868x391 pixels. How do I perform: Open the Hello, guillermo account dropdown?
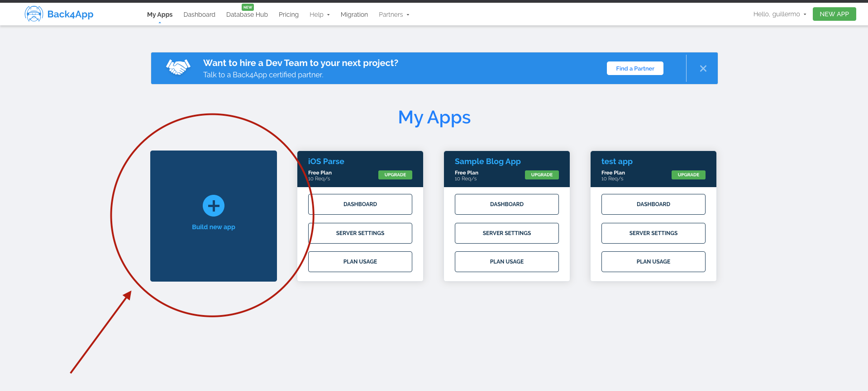tap(779, 14)
